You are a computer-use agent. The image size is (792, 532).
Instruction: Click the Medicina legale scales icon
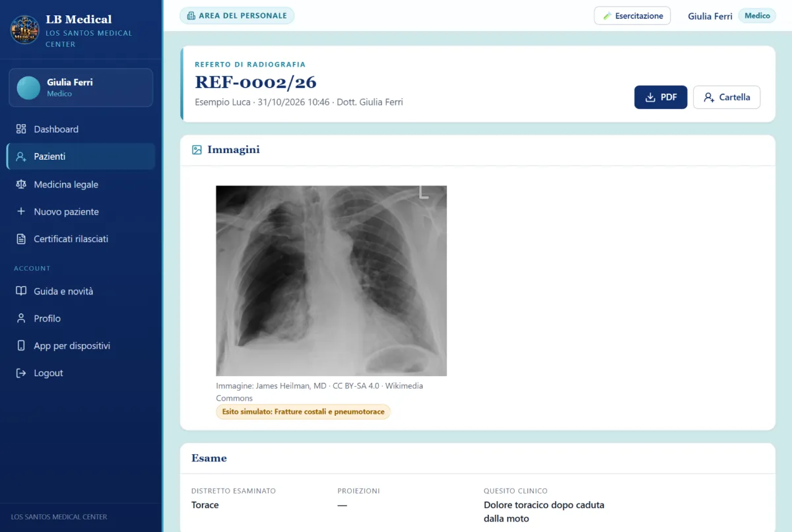point(21,184)
